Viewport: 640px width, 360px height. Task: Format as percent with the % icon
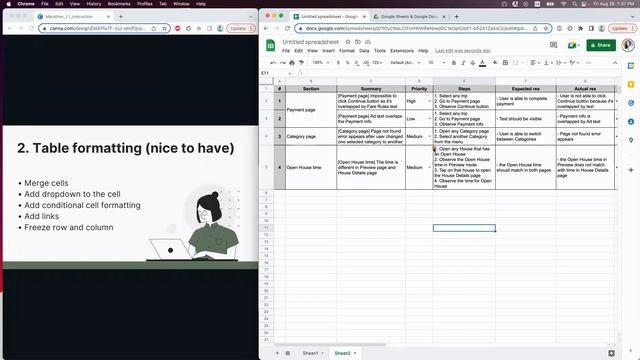(347, 63)
